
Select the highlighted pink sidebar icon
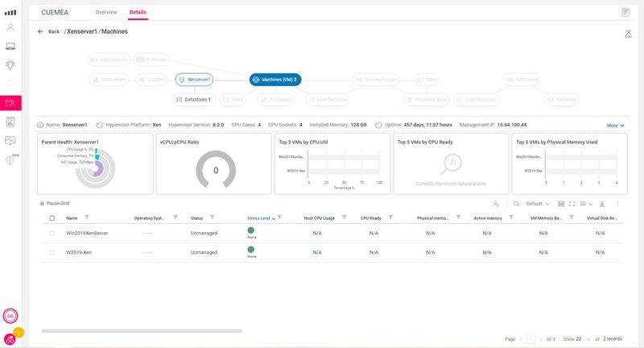[10, 103]
